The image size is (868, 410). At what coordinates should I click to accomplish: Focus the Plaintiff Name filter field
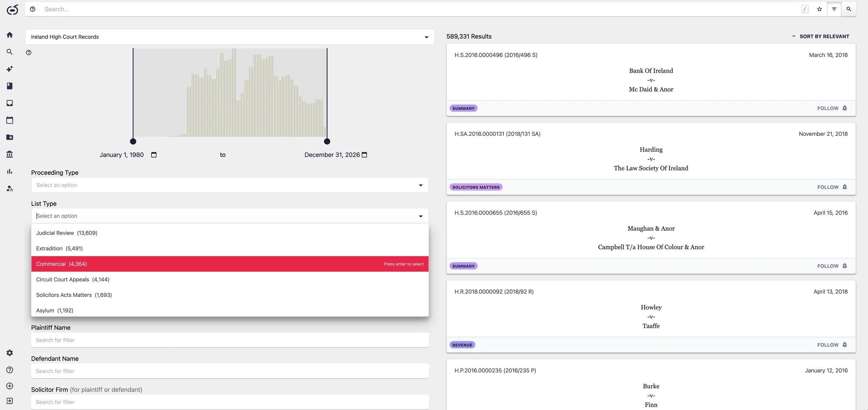coord(230,340)
